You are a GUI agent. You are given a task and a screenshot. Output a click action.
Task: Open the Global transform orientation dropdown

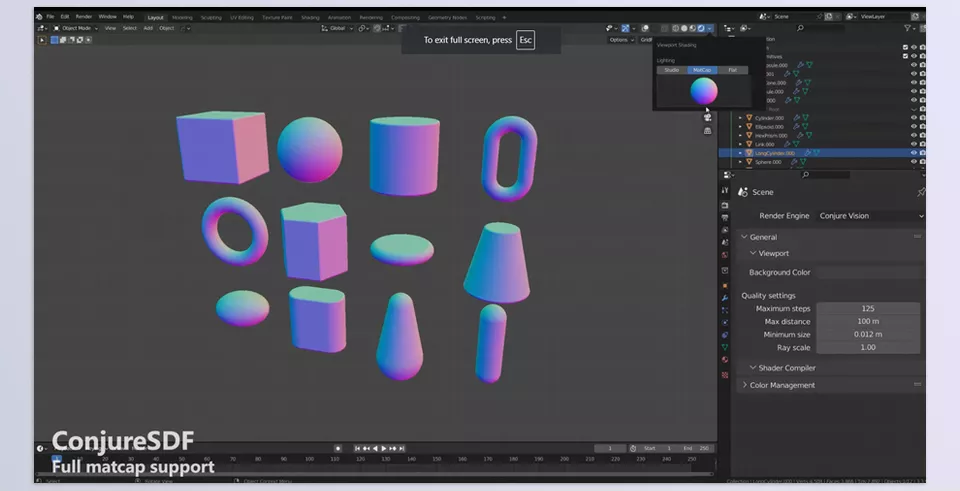coord(337,28)
